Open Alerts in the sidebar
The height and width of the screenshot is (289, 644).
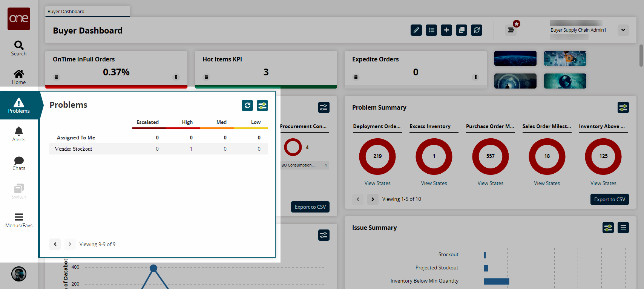pyautogui.click(x=19, y=134)
